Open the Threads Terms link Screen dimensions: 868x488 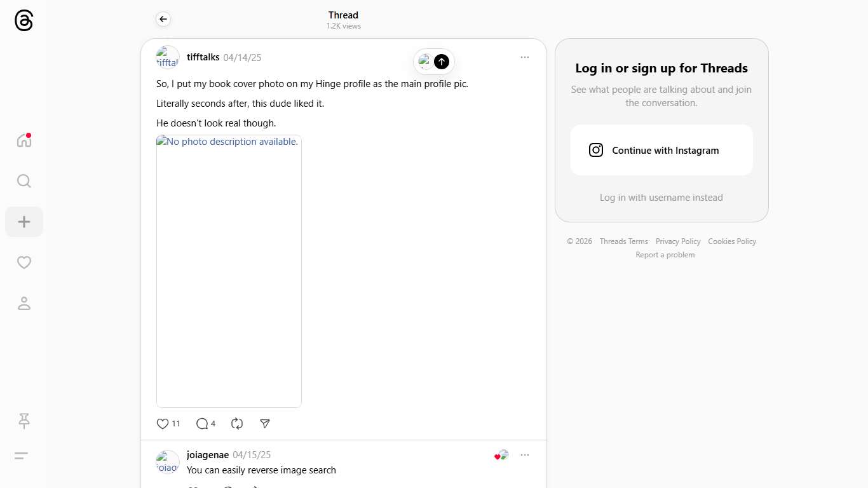(x=623, y=241)
